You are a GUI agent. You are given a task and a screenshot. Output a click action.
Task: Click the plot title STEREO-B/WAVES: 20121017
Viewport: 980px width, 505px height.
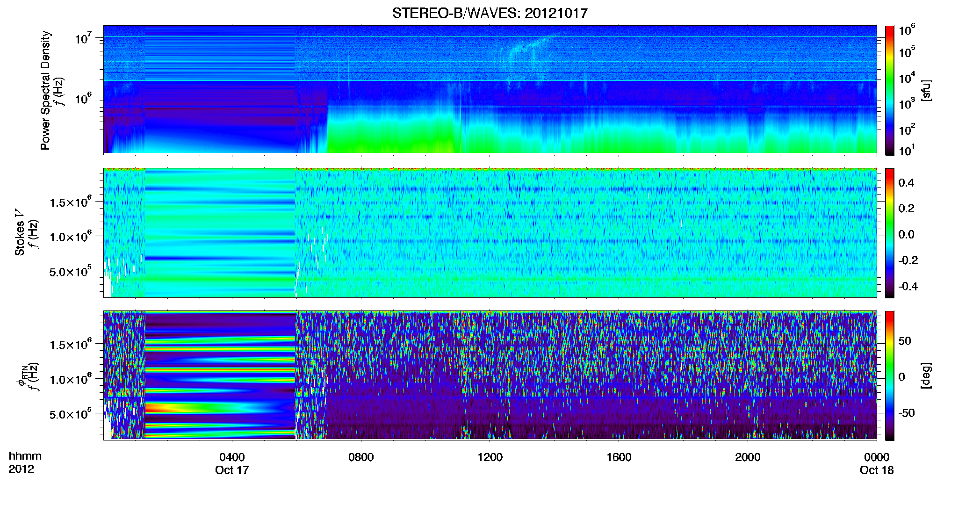[x=490, y=13]
